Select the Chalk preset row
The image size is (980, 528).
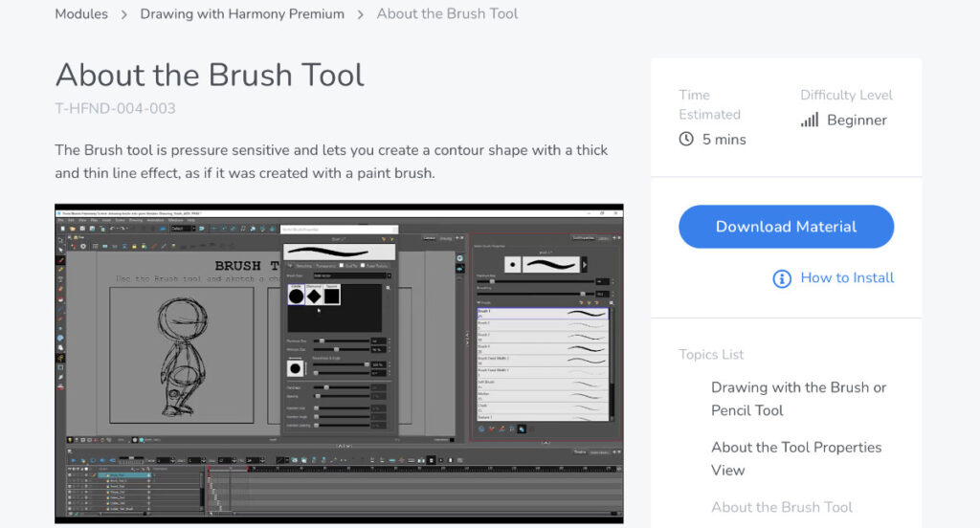[x=543, y=408]
